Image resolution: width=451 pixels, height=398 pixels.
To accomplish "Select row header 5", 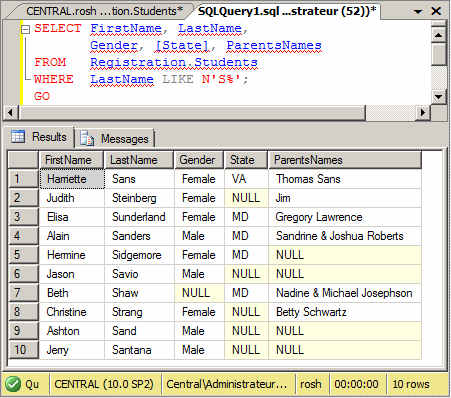I will pyautogui.click(x=23, y=255).
